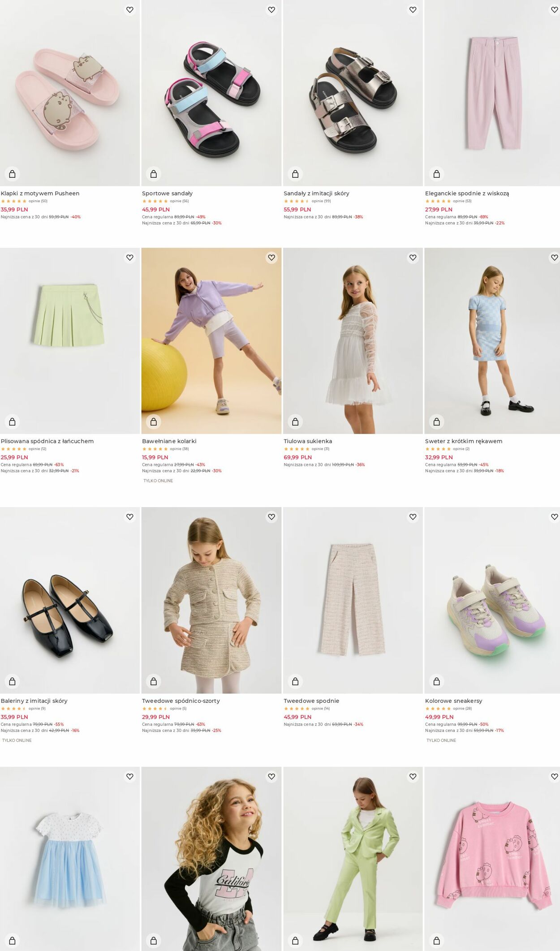Add Kolorowe sneakersy to shopping bag
The width and height of the screenshot is (560, 951).
pos(437,681)
